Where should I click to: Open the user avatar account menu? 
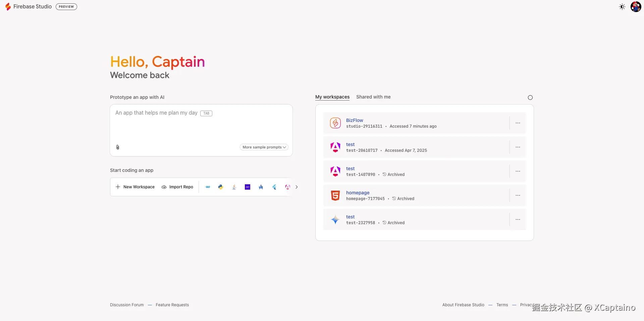636,7
